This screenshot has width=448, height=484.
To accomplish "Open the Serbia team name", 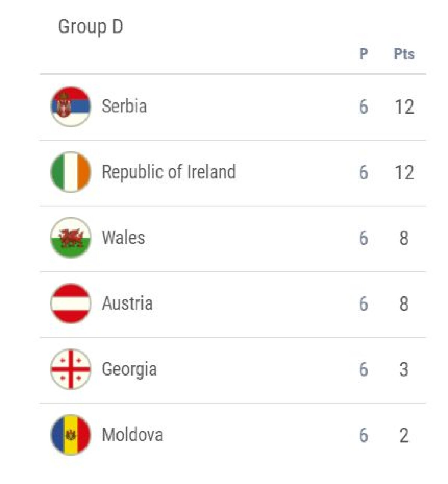I will tap(124, 107).
